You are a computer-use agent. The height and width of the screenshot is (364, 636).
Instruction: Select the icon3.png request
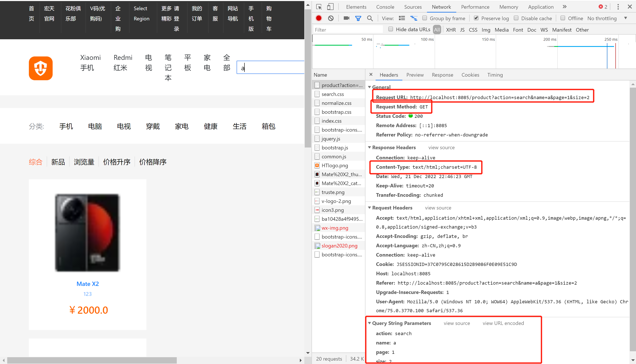tap(339, 210)
